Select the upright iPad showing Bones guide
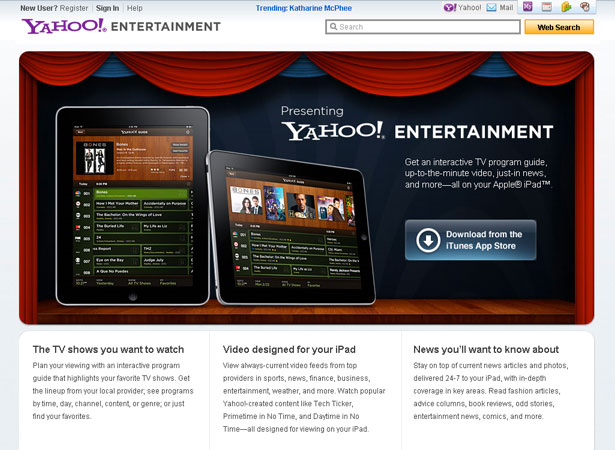 coord(133,206)
